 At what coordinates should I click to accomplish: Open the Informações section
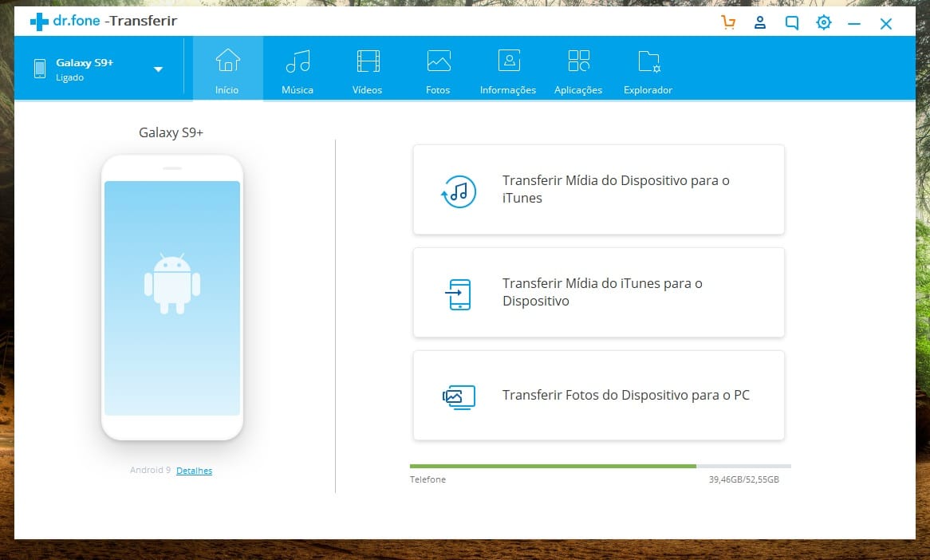[x=508, y=70]
